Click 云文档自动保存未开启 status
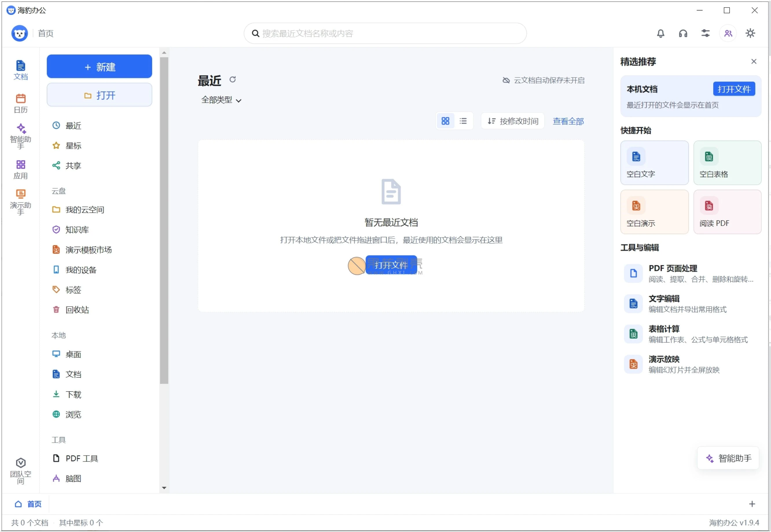The image size is (771, 532). point(543,80)
